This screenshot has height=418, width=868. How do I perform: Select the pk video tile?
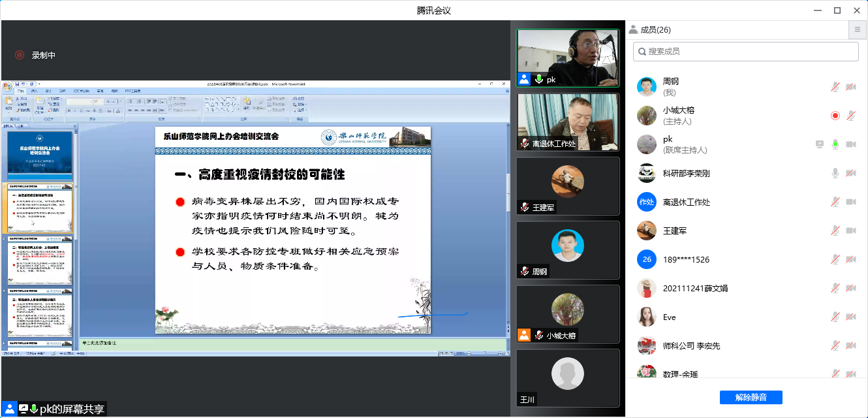click(568, 57)
